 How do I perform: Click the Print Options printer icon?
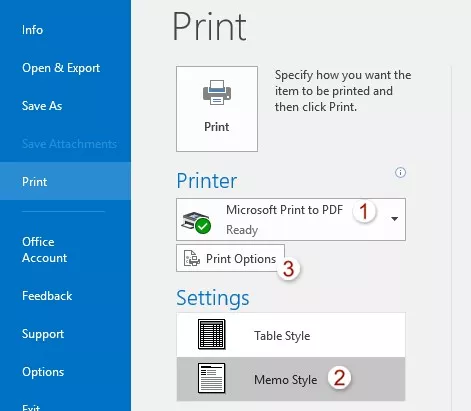click(x=192, y=258)
